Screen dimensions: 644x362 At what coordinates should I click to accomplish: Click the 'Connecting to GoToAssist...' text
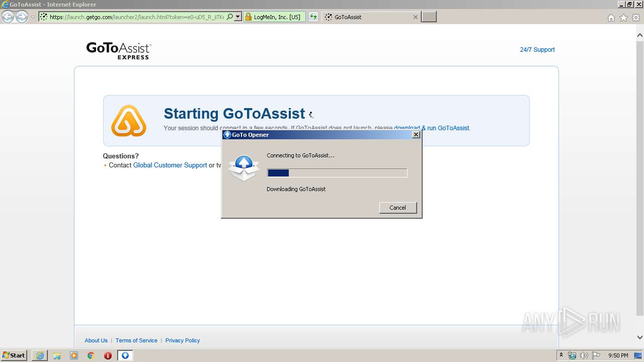300,155
